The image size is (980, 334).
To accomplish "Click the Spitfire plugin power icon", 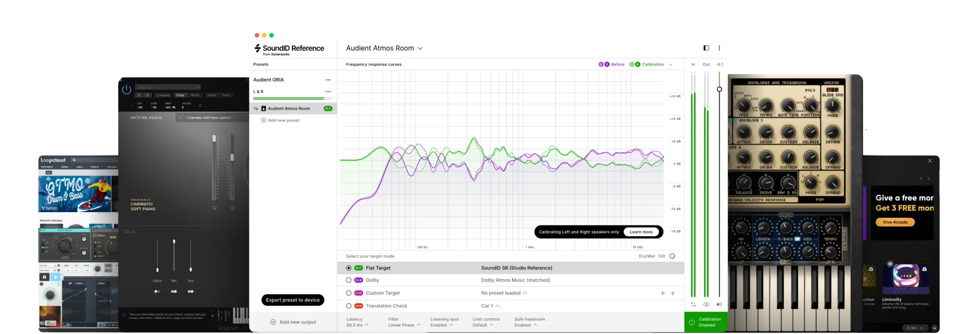I will (126, 90).
